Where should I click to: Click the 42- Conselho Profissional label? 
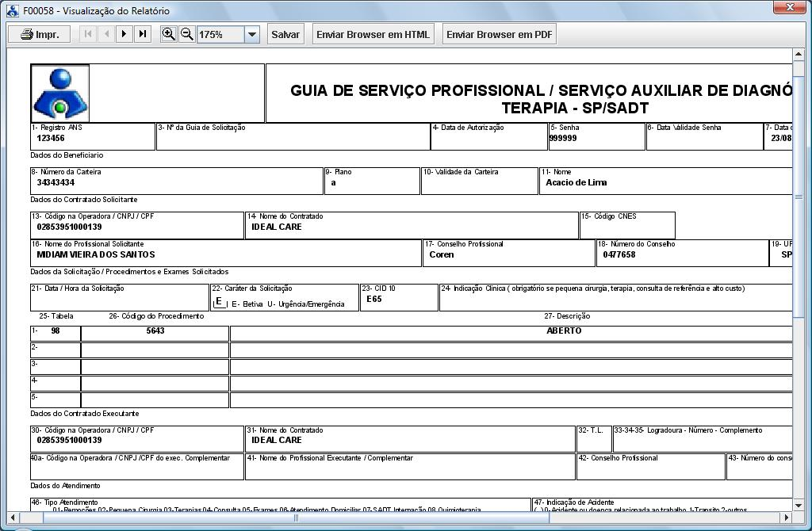click(618, 459)
